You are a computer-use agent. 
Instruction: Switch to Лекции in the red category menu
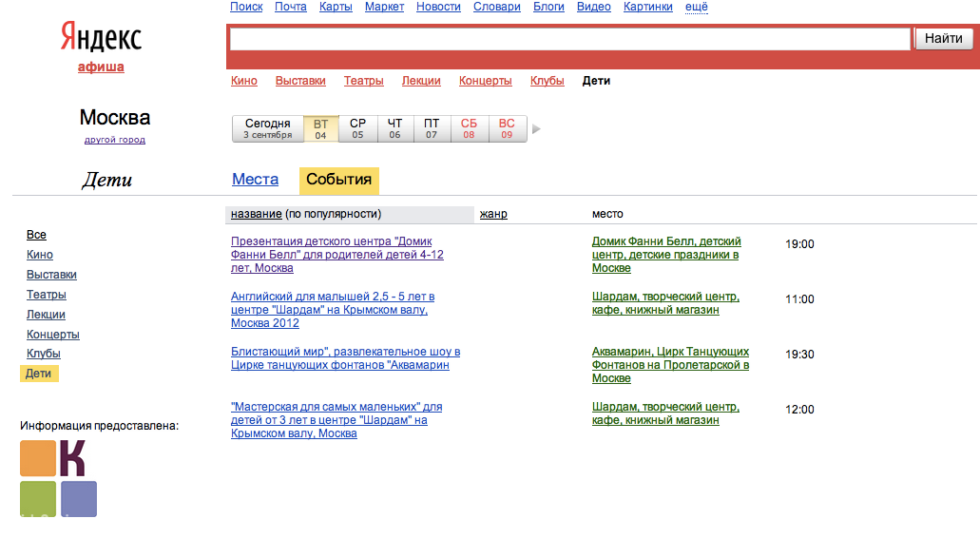[x=421, y=81]
